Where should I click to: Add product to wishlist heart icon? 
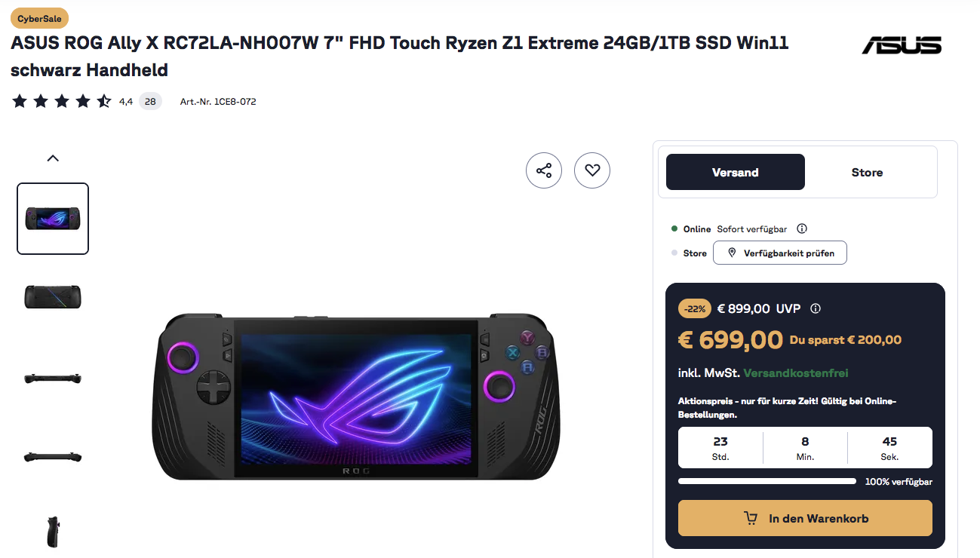pos(592,170)
